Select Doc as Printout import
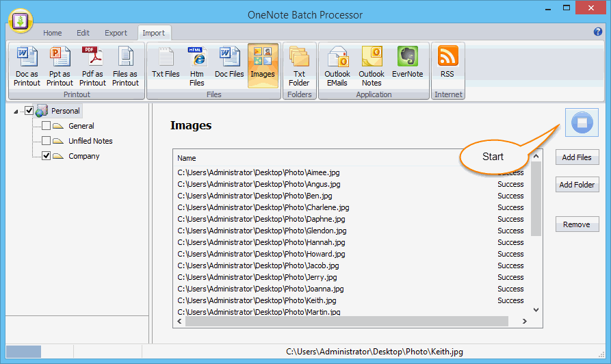The height and width of the screenshot is (364, 611). [x=27, y=66]
